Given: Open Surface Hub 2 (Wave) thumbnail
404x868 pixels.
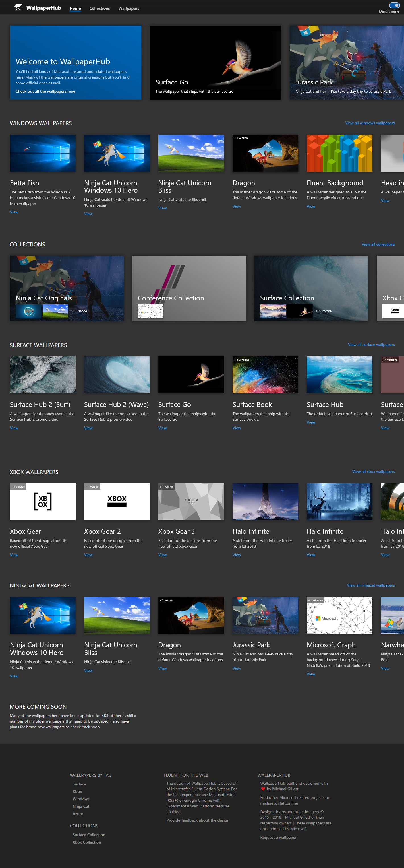Looking at the screenshot, I should [x=117, y=375].
